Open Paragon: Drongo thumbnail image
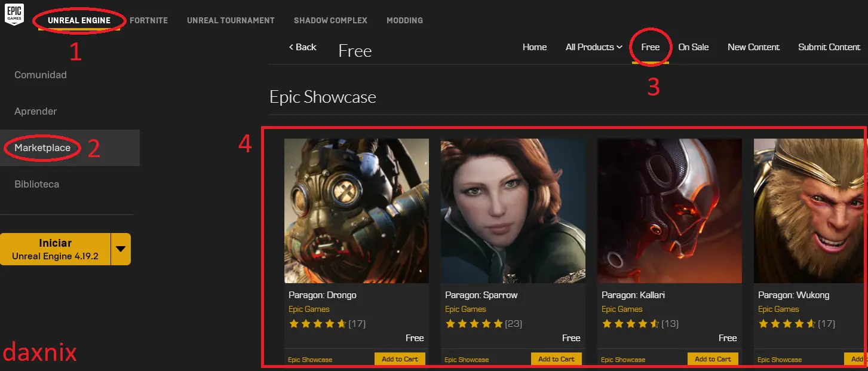 pos(357,211)
